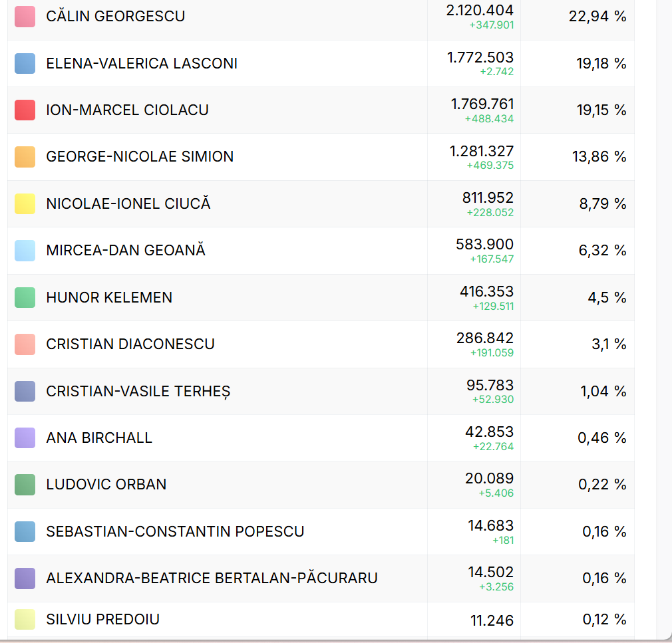Click the 22,94 % percentage value
The image size is (672, 643).
[597, 17]
